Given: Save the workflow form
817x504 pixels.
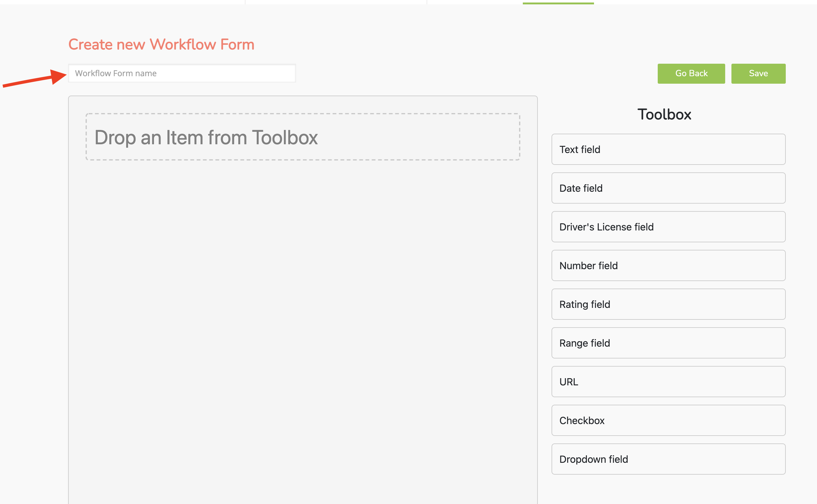Looking at the screenshot, I should click(758, 73).
